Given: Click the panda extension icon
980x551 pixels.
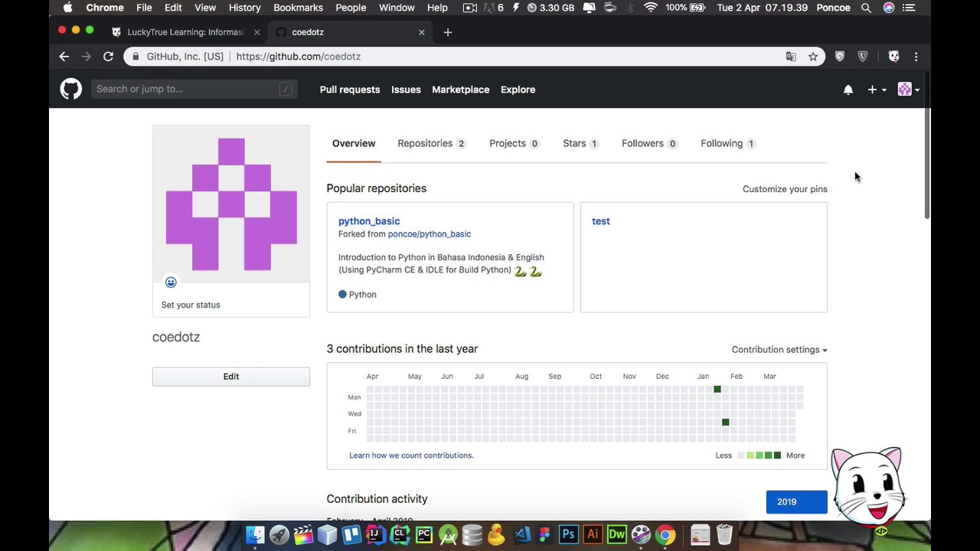Looking at the screenshot, I should (x=893, y=57).
